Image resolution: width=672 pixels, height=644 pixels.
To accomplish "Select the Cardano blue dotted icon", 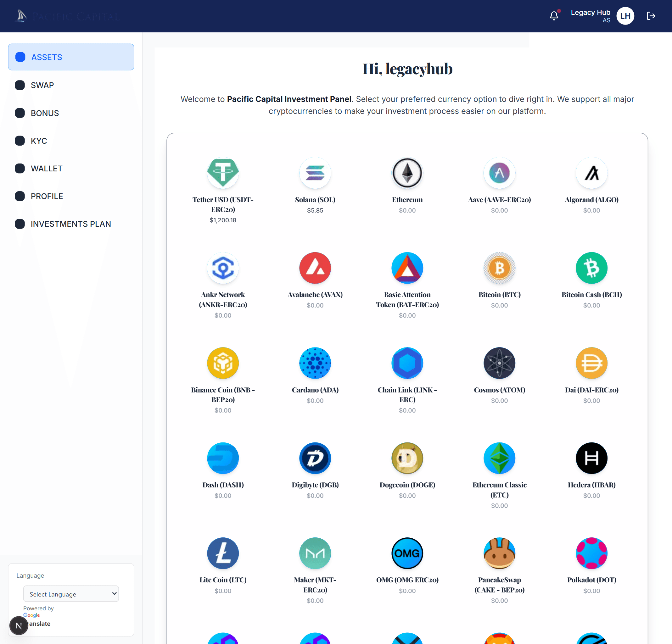I will click(x=315, y=363).
